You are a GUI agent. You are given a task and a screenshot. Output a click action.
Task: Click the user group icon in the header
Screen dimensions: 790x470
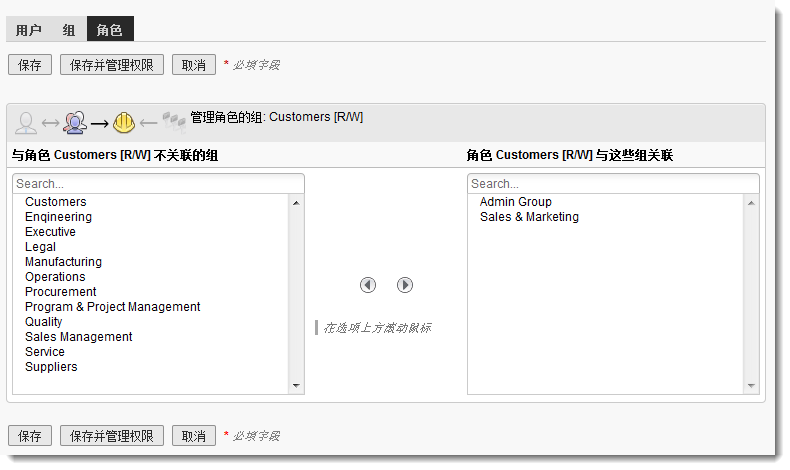pos(75,122)
